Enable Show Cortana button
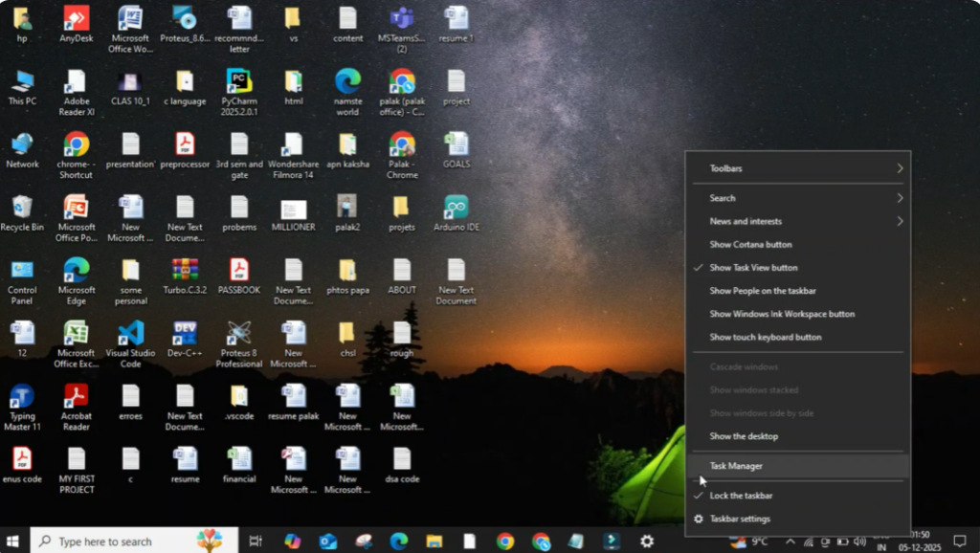This screenshot has height=553, width=980. click(750, 244)
